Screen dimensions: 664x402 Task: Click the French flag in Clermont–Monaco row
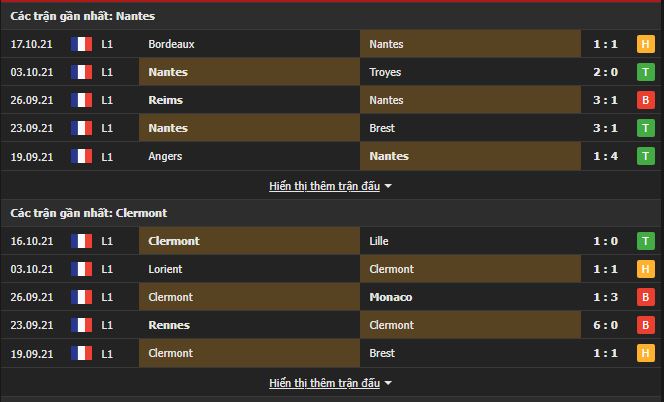pos(81,297)
